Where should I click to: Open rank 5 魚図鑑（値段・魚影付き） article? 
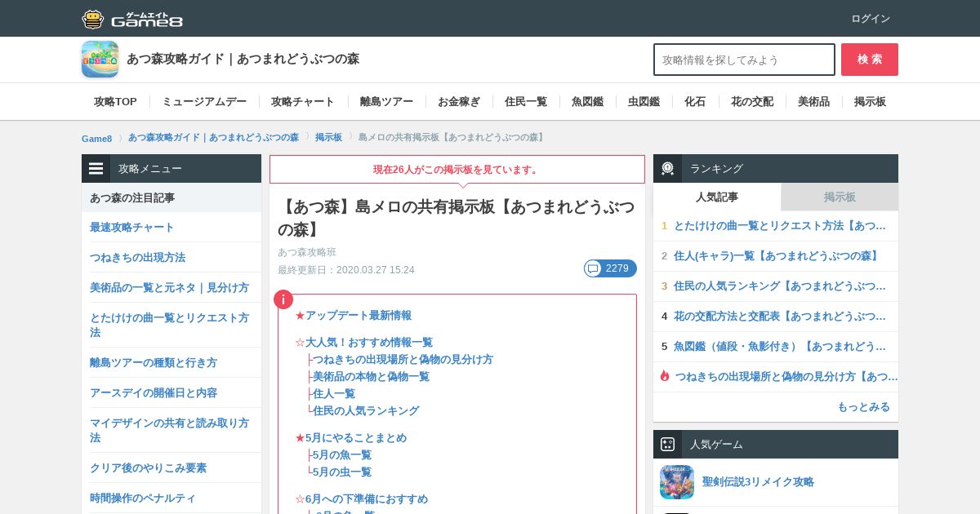[x=780, y=346]
